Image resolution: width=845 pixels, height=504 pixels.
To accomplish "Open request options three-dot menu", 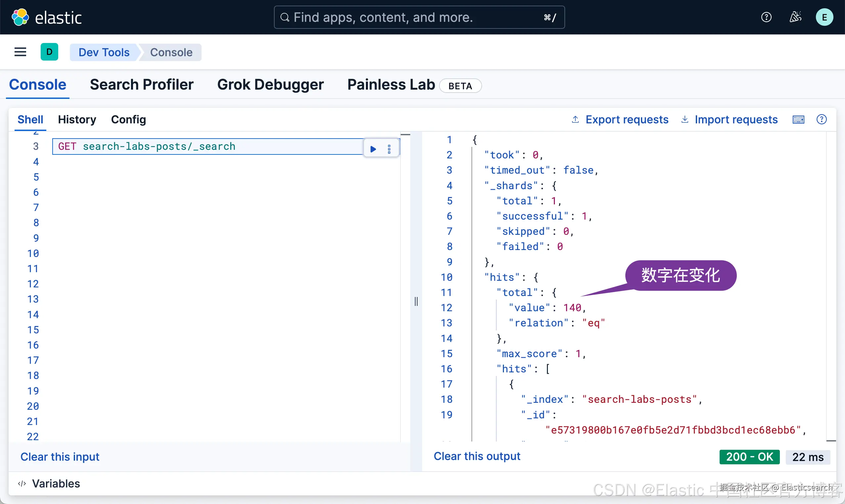I will pos(389,149).
